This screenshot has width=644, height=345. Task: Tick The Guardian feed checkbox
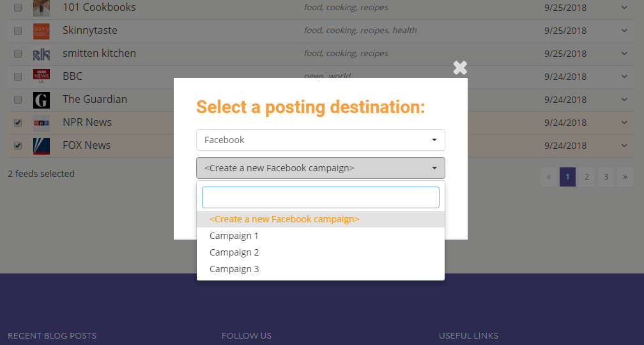[18, 100]
